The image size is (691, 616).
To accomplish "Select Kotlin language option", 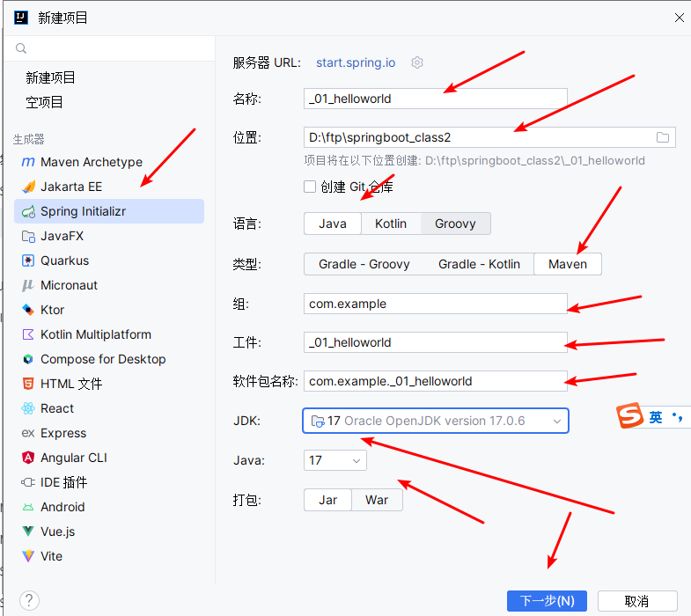I will [391, 224].
